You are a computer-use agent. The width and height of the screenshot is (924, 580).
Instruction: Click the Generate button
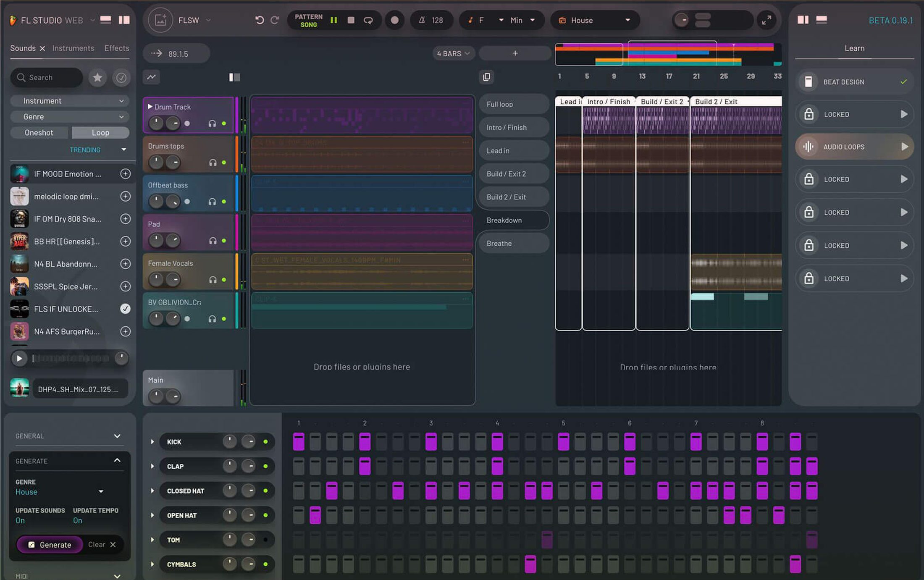[50, 545]
